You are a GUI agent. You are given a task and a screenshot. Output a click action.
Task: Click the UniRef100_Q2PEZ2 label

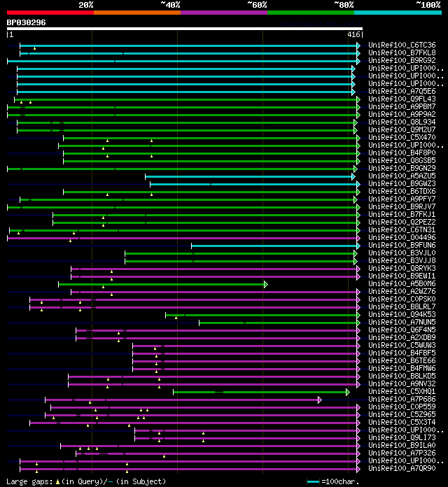402,222
